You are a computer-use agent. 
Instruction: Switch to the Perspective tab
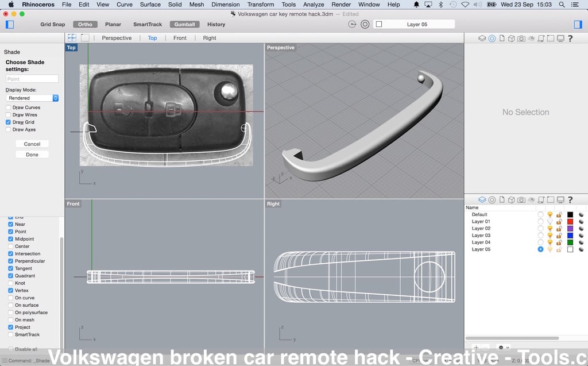click(x=117, y=37)
